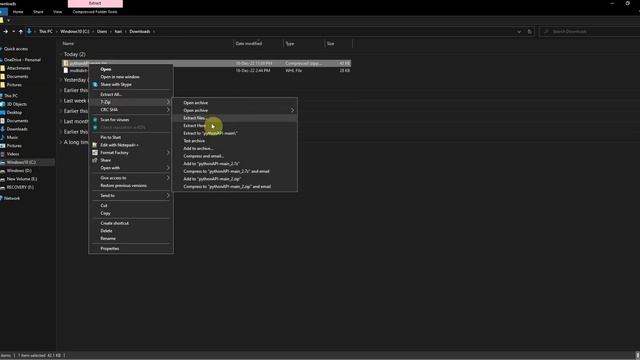
Task: Click the Videos icon in the sidebar
Action: (x=2, y=154)
